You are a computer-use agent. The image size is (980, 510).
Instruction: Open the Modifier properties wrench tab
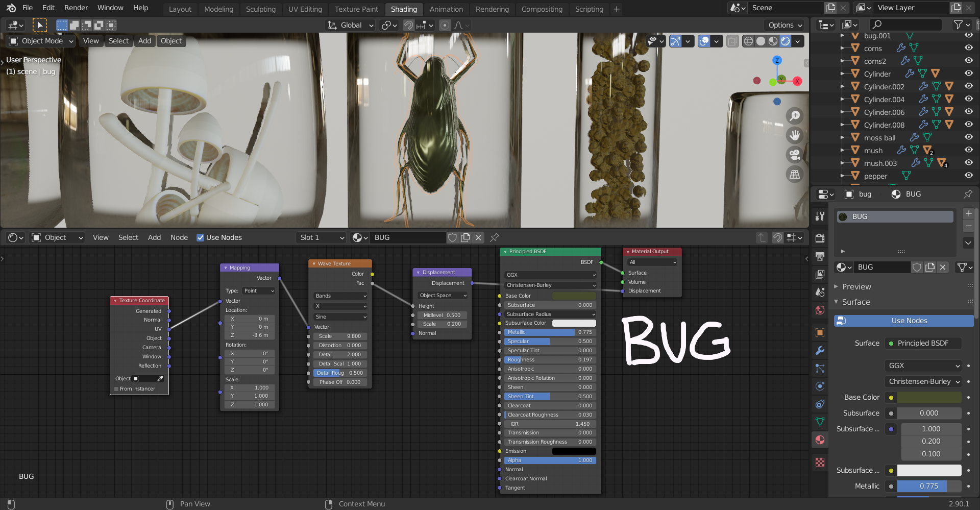click(x=820, y=350)
